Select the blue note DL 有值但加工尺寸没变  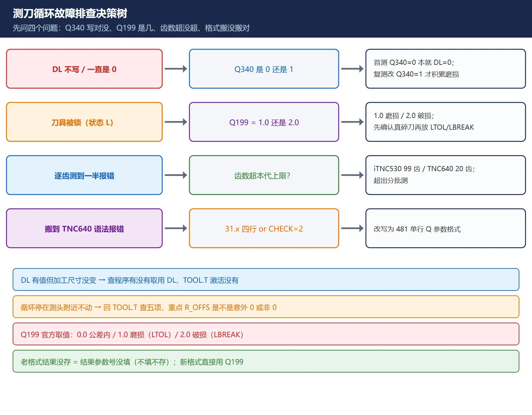266,279
